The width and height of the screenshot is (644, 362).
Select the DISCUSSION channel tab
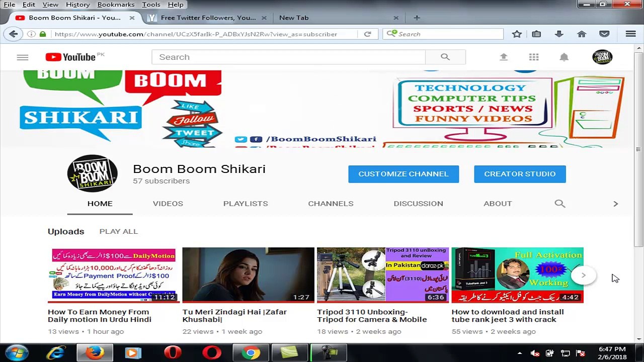click(419, 204)
